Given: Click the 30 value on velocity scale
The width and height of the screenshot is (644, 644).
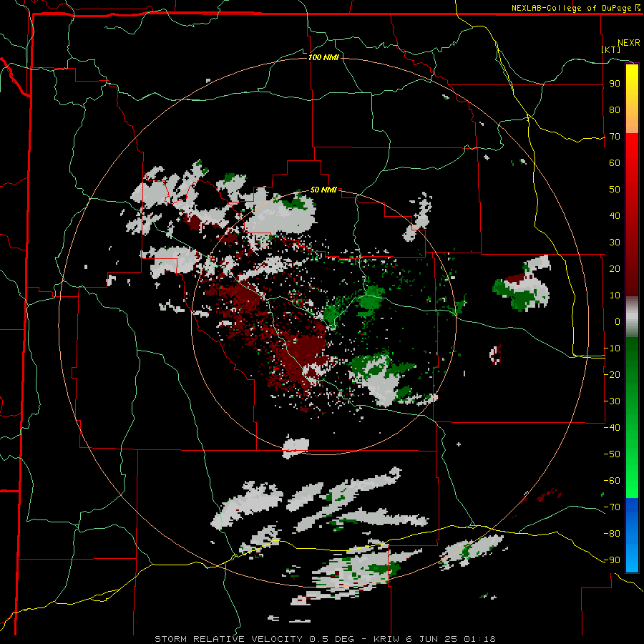Looking at the screenshot, I should (x=615, y=243).
